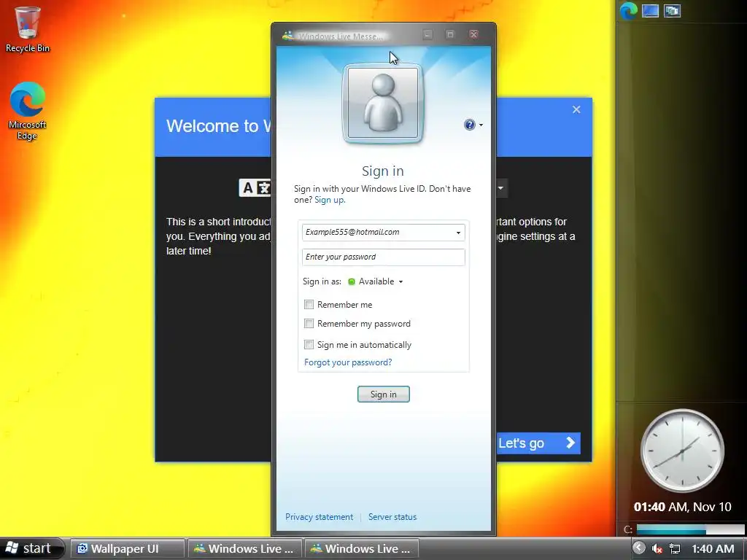Viewport: 747px width, 560px height.
Task: Expand the Available status dropdown
Action: click(400, 282)
